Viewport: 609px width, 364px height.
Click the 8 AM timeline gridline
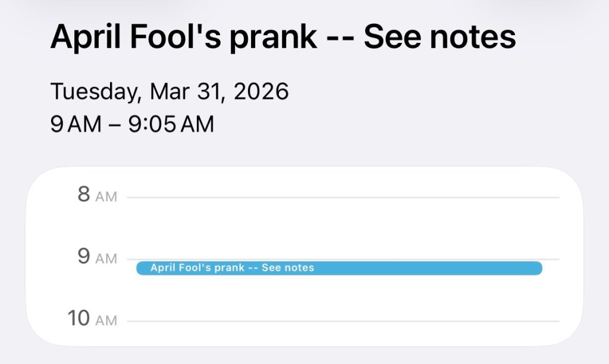click(345, 195)
